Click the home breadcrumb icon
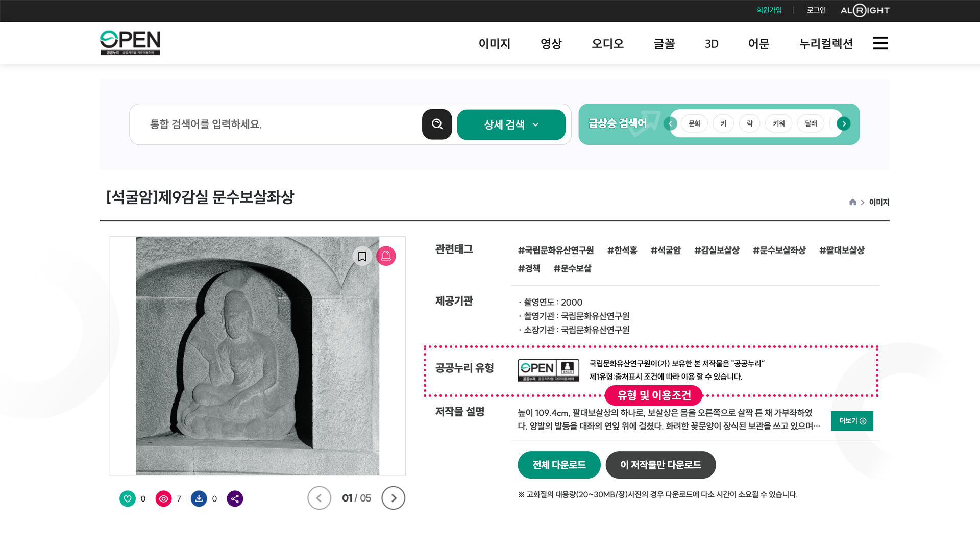Image resolution: width=980 pixels, height=551 pixels. coord(852,202)
